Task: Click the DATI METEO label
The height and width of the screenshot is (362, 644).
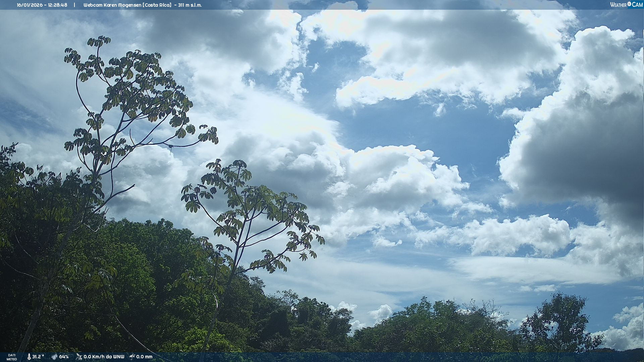Action: (x=12, y=357)
